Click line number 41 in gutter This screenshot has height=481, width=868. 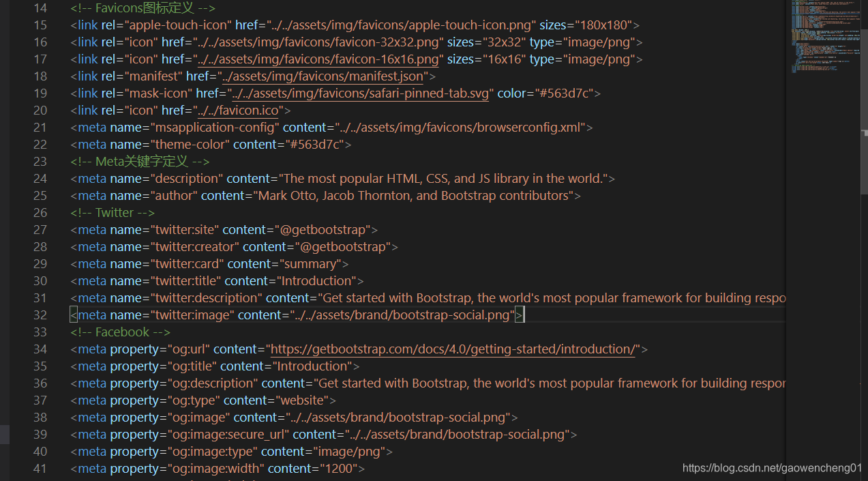point(40,469)
